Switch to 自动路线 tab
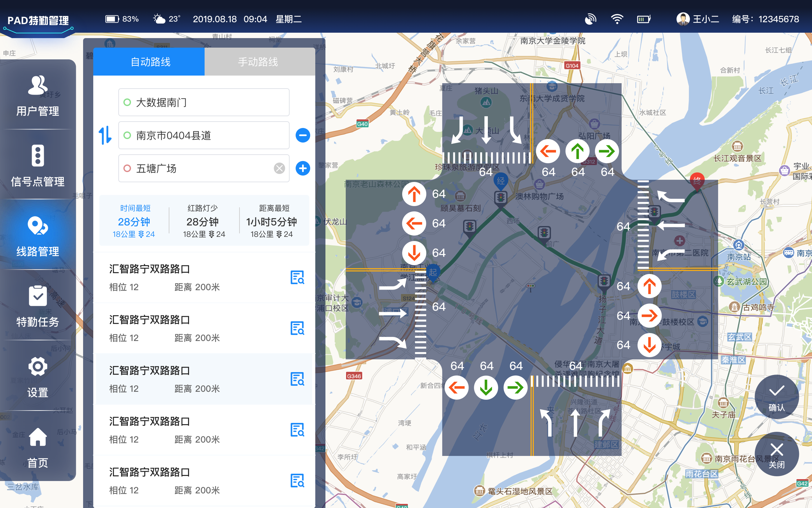 pyautogui.click(x=149, y=62)
